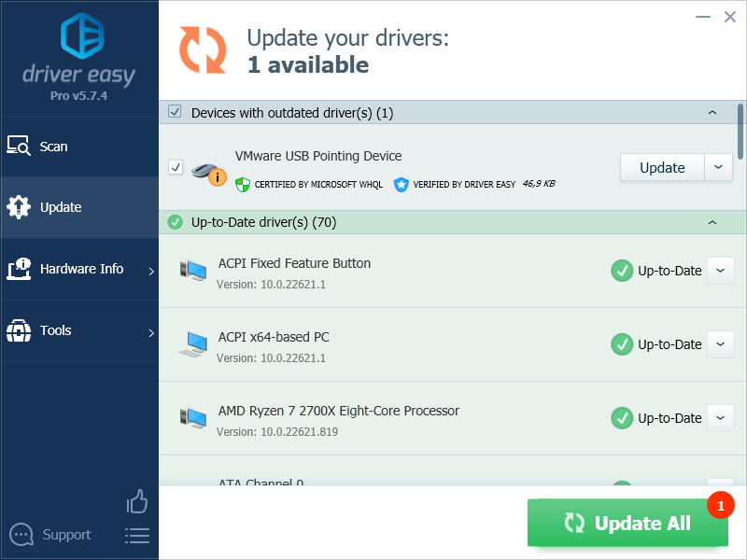747x560 pixels.
Task: Click the driver list vertical scrollbar
Action: click(740, 132)
